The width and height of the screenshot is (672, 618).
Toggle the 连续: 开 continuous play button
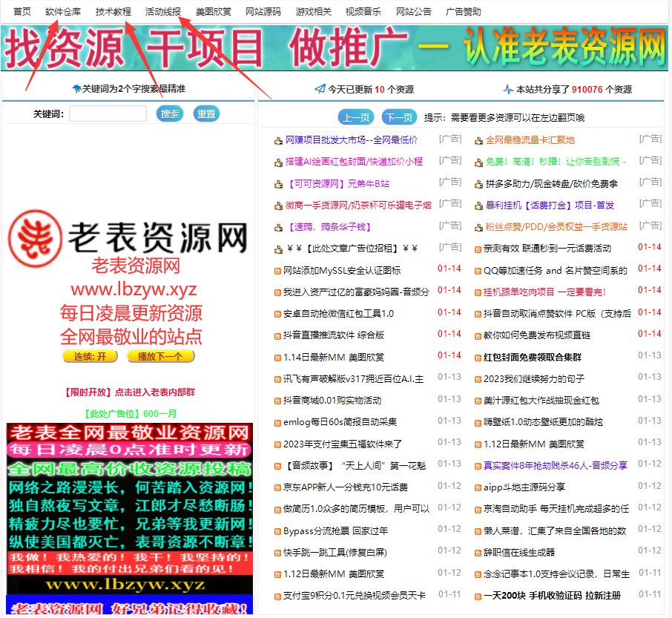(x=90, y=356)
